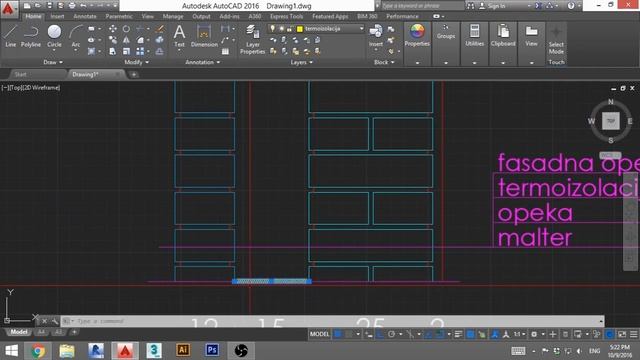Click the Copy tool in Modify panel

[x=113, y=40]
